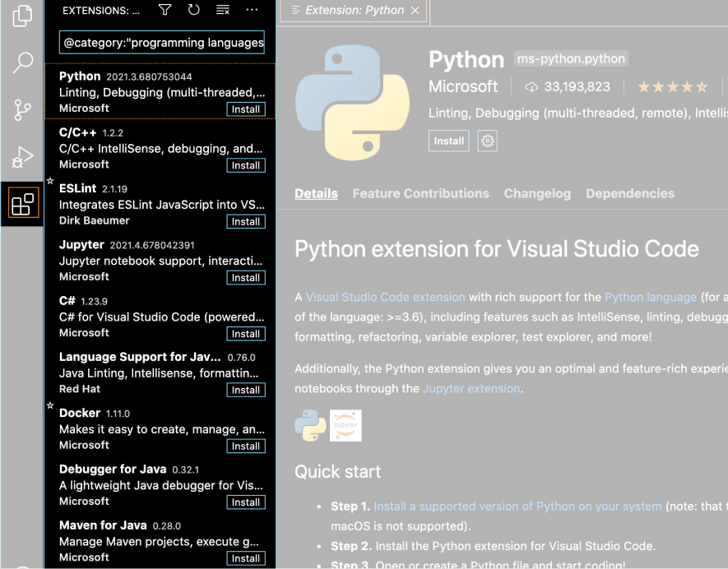
Task: Click the extensions search input field
Action: (x=163, y=42)
